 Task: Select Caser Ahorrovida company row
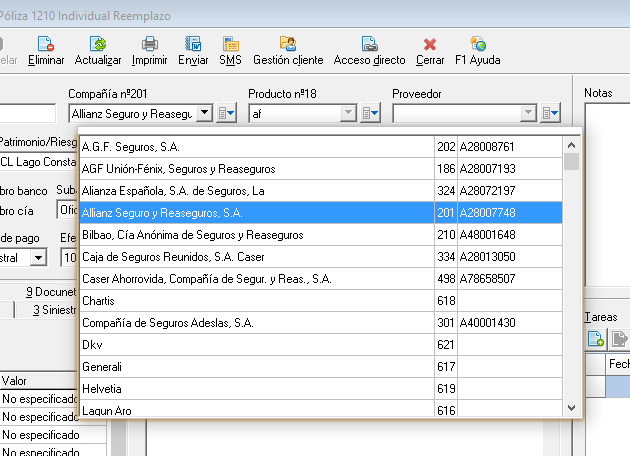click(321, 279)
